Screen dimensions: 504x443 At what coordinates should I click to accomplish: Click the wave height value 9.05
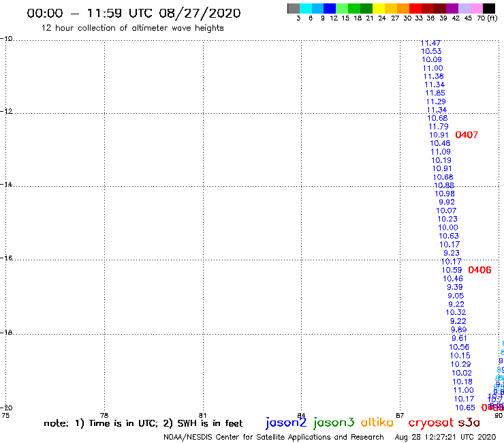[456, 296]
